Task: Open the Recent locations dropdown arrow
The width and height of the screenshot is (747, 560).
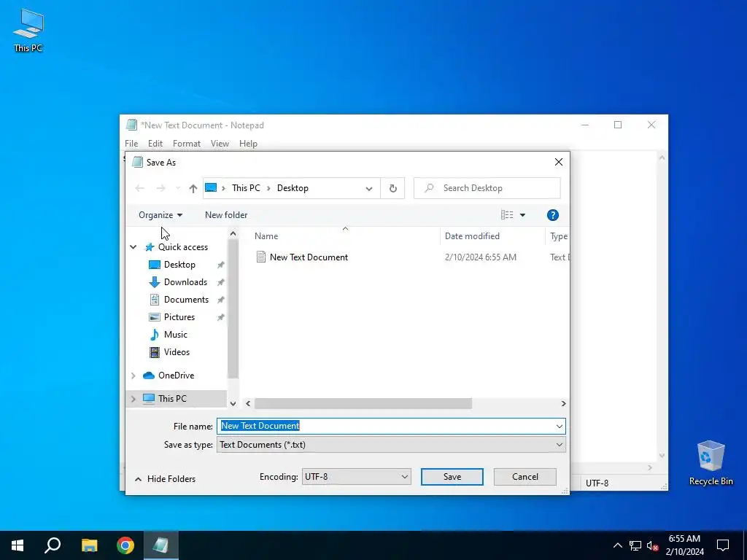Action: coord(178,189)
